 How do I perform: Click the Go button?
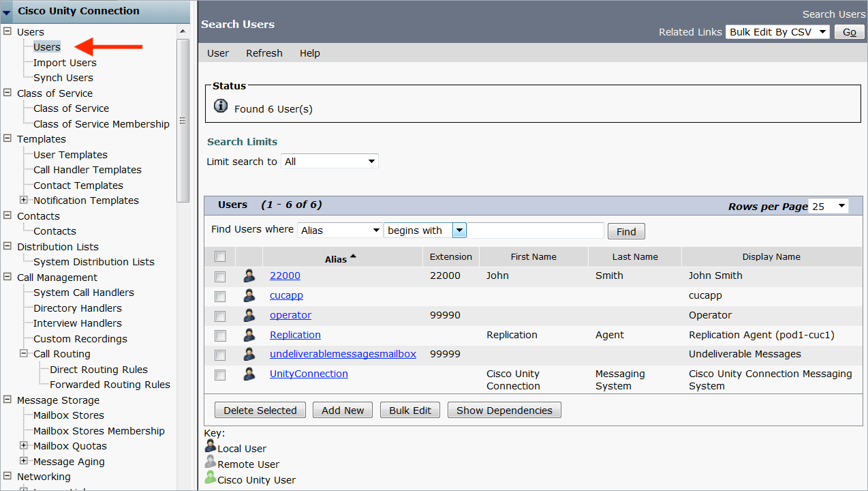(x=850, y=32)
